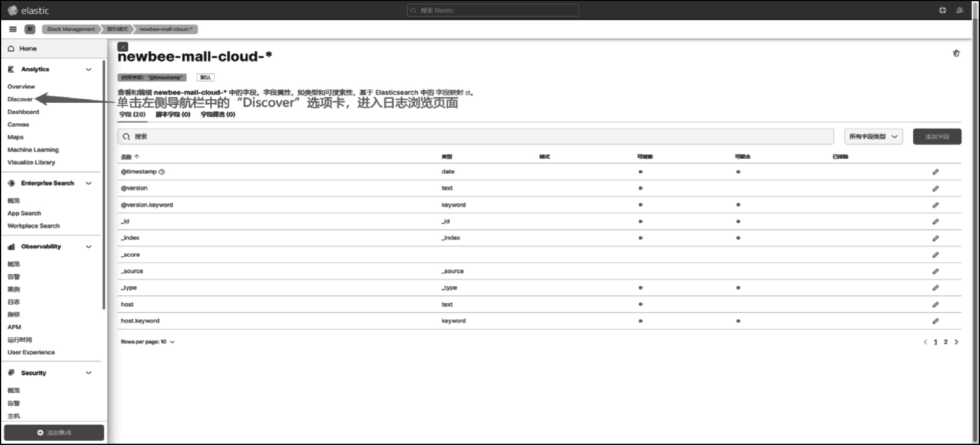Click the Analytics section icon
This screenshot has height=445, width=980.
pyautogui.click(x=11, y=69)
